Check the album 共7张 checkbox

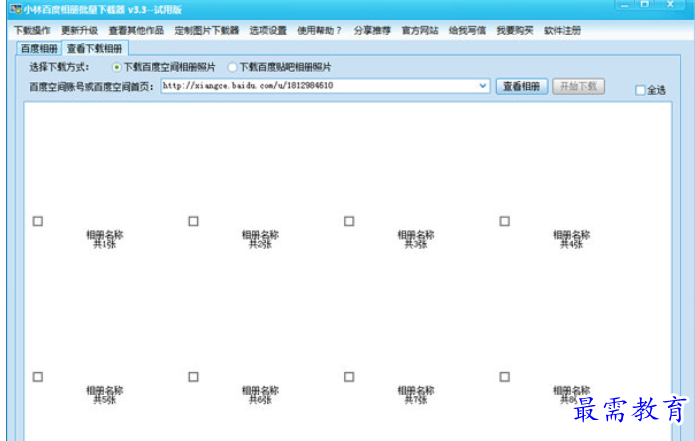point(349,377)
